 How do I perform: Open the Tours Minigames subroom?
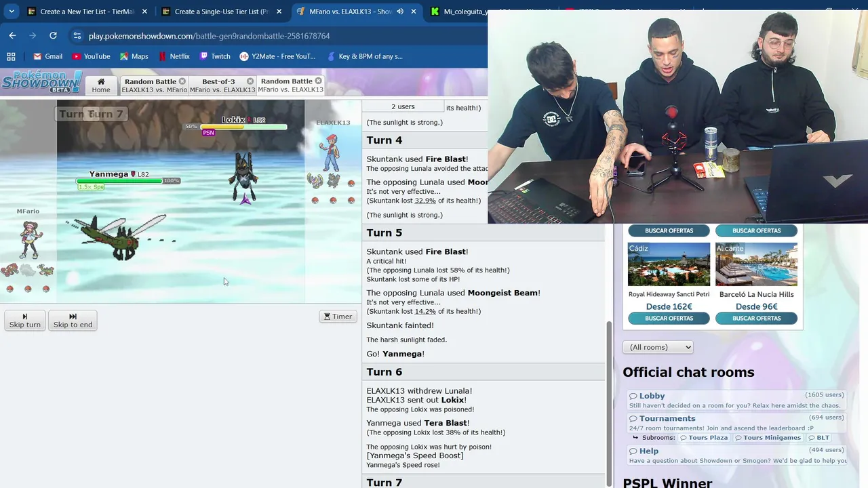(x=767, y=438)
